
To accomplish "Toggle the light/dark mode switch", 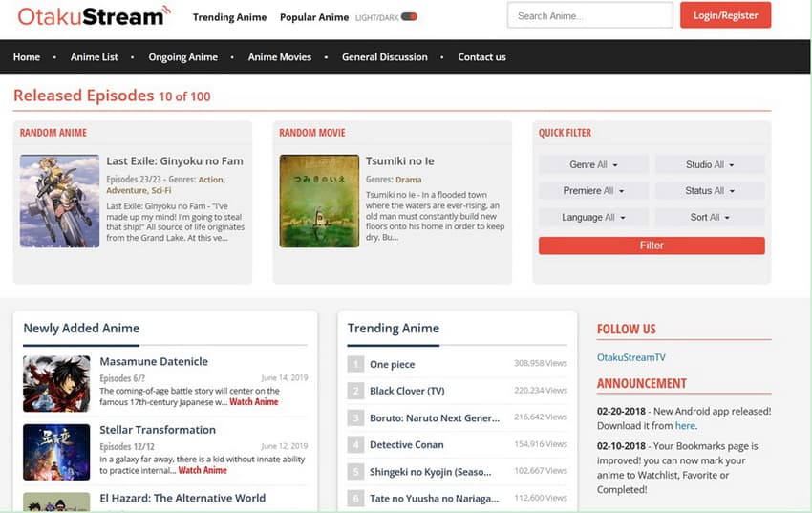I will (x=409, y=17).
